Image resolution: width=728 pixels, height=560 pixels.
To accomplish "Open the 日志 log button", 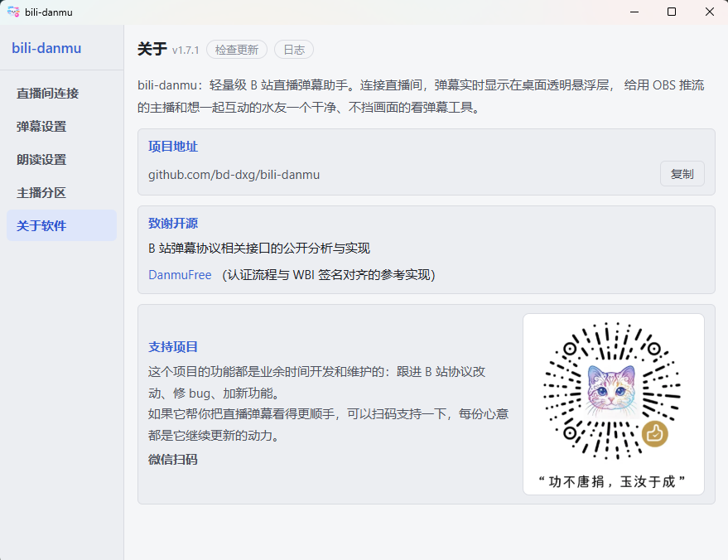I will click(294, 50).
